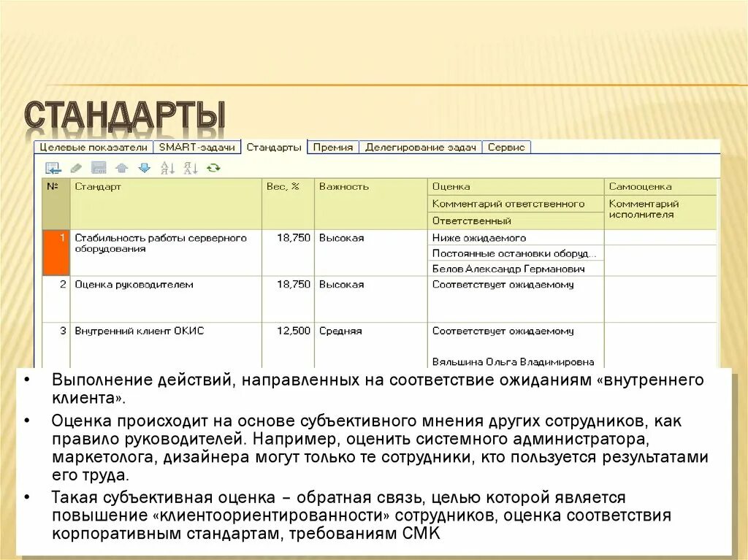748x560 pixels.
Task: Select the Стандарты tab
Action: click(274, 147)
